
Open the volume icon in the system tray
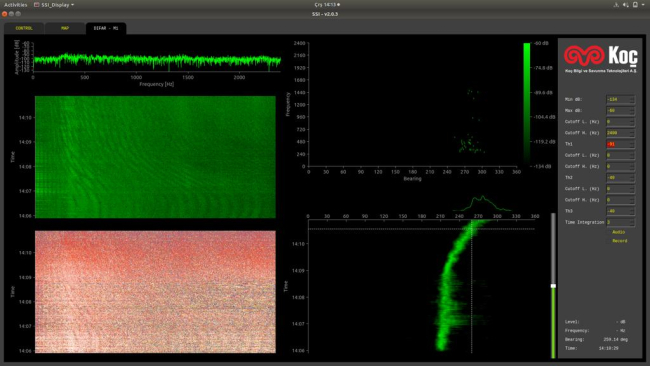(x=626, y=5)
